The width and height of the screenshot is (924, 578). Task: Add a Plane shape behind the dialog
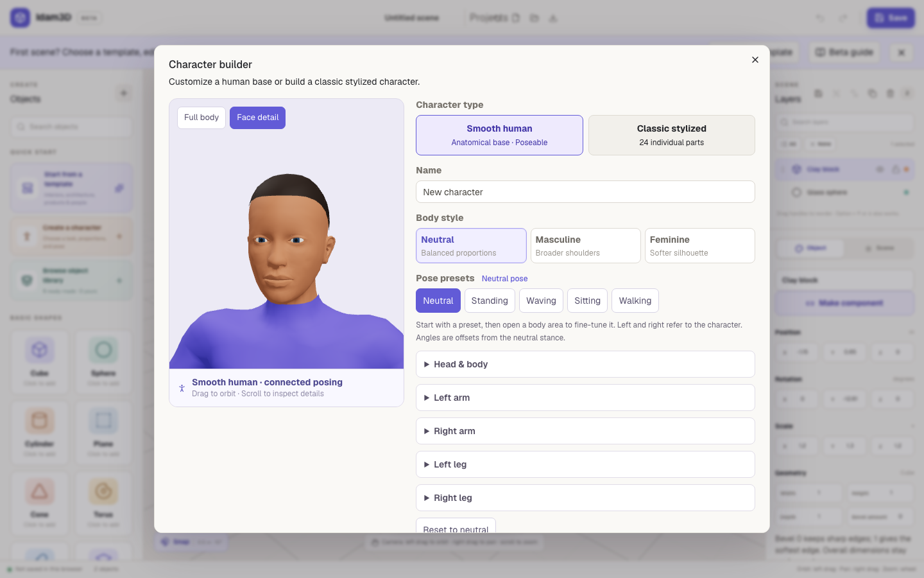(x=103, y=432)
